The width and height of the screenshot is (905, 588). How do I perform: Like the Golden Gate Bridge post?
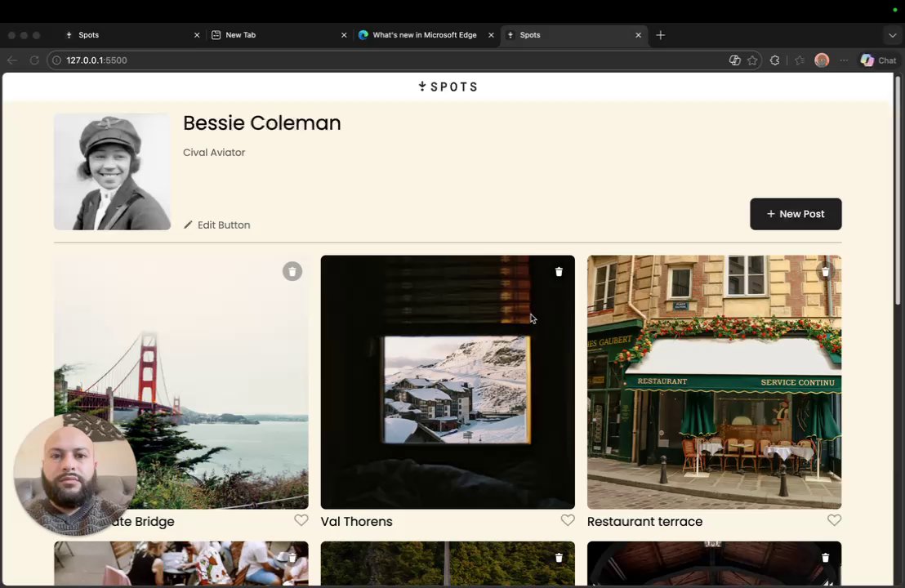301,520
